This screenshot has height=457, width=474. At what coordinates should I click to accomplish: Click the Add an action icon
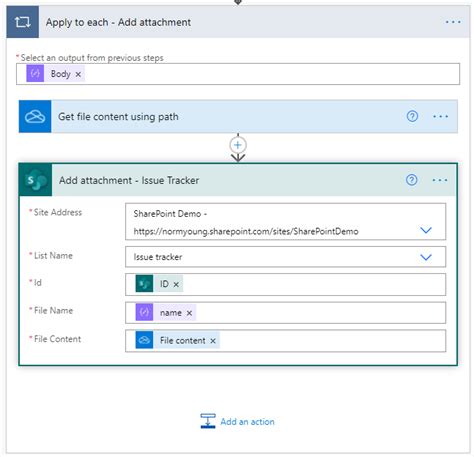(x=208, y=421)
